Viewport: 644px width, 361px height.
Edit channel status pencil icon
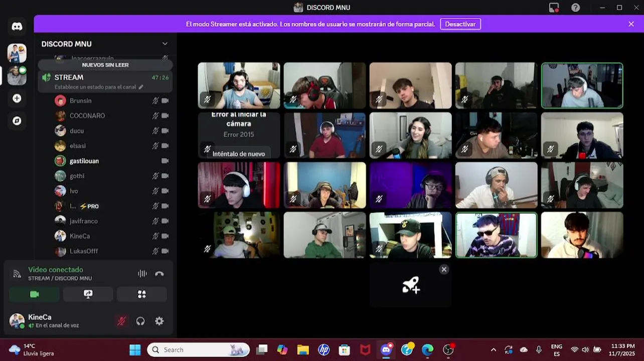click(x=141, y=87)
